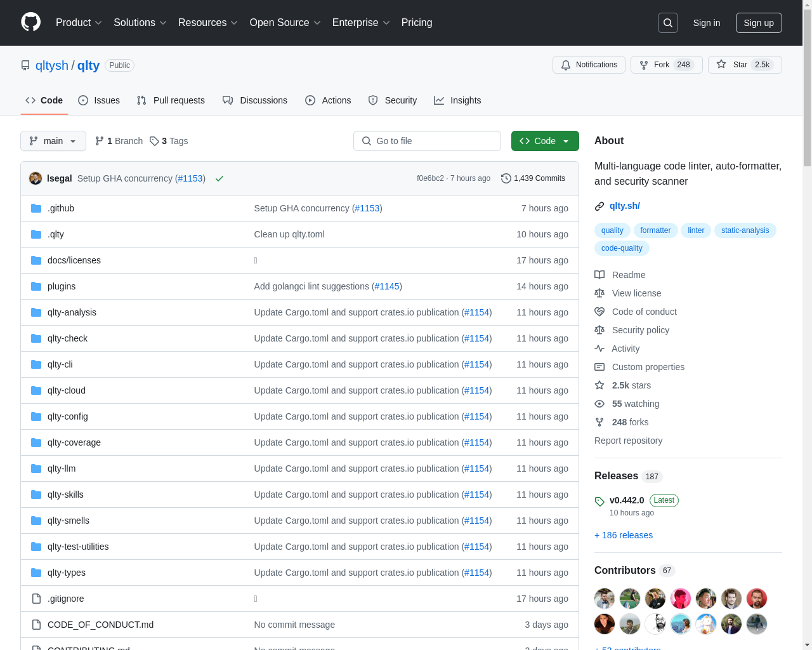Click the scale icon next to Security policy

pyautogui.click(x=599, y=330)
